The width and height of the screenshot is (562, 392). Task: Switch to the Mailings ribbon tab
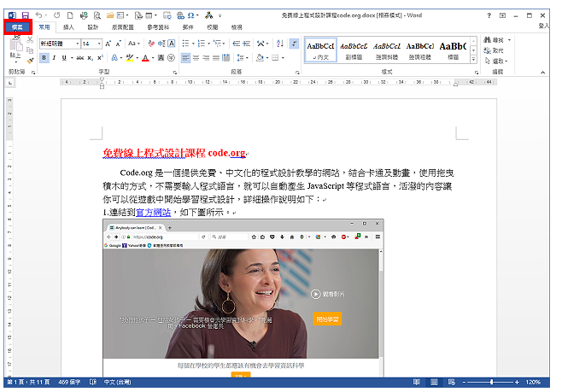pyautogui.click(x=188, y=27)
